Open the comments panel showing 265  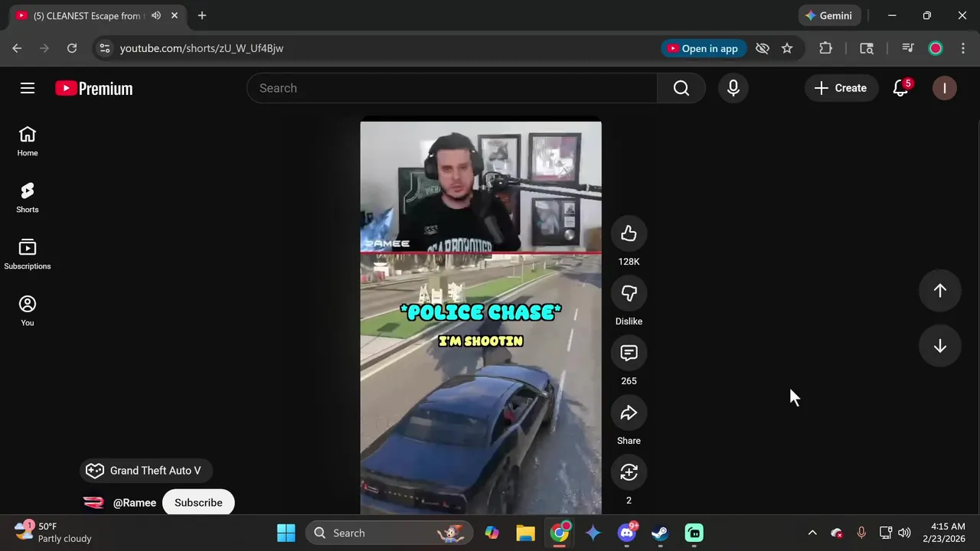pyautogui.click(x=629, y=354)
